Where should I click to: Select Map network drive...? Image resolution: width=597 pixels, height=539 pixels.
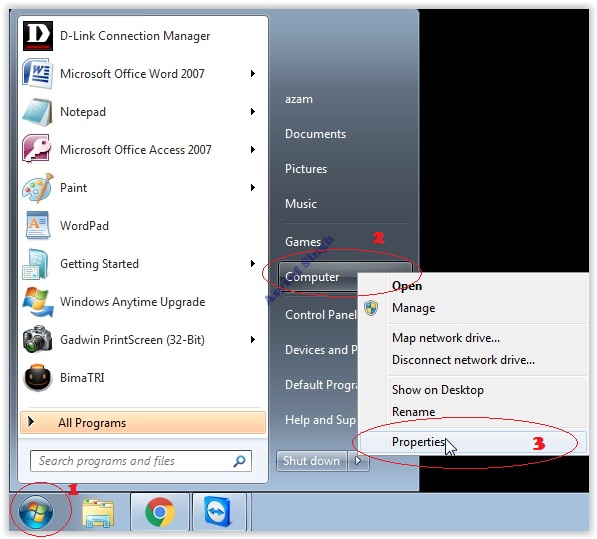[x=446, y=338]
